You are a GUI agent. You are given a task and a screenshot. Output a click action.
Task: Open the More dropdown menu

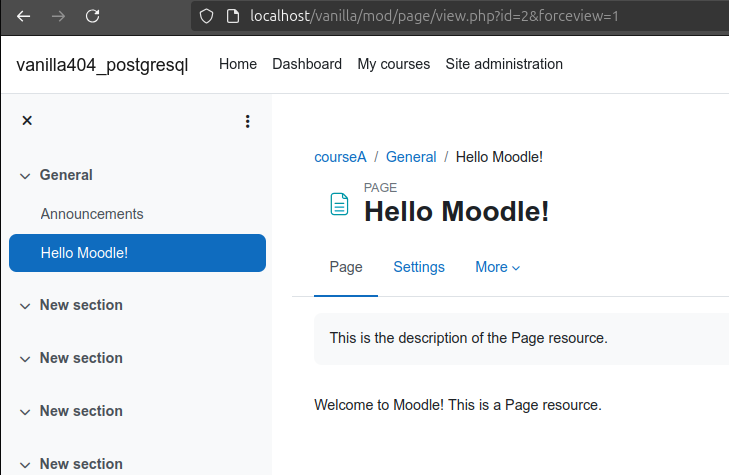[497, 267]
